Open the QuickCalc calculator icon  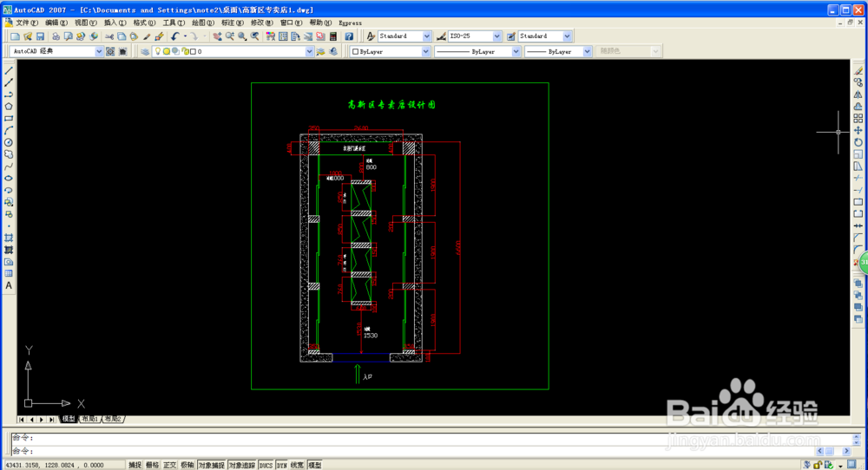[x=332, y=36]
